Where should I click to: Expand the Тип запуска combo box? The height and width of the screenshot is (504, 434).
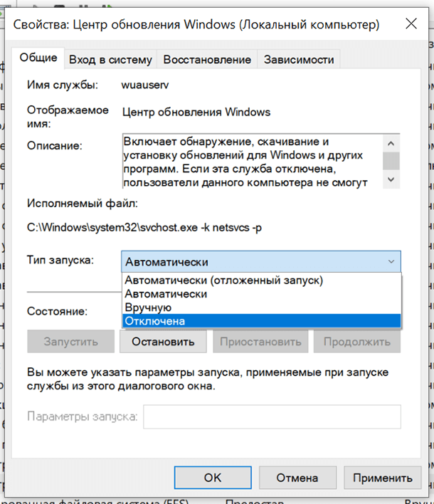click(261, 262)
